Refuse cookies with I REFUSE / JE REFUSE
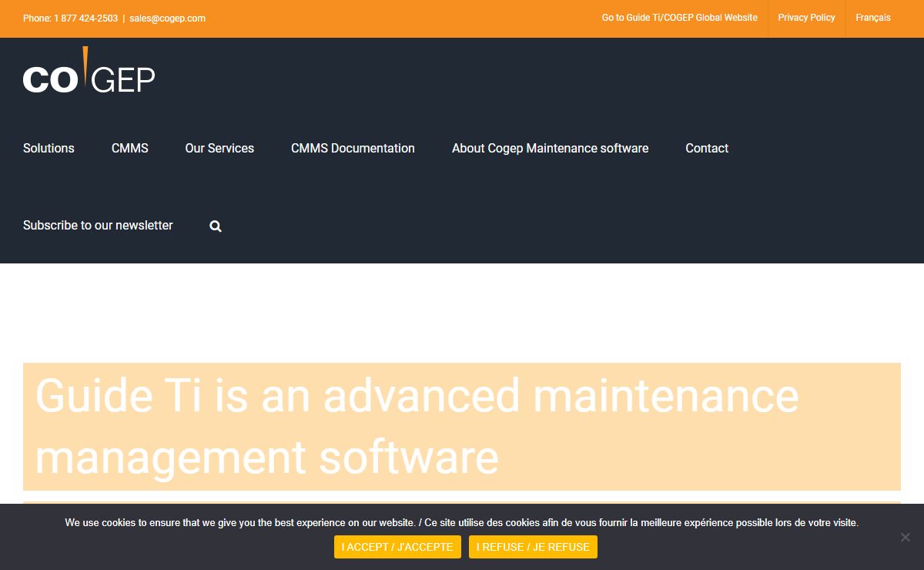Image resolution: width=924 pixels, height=570 pixels. point(533,547)
